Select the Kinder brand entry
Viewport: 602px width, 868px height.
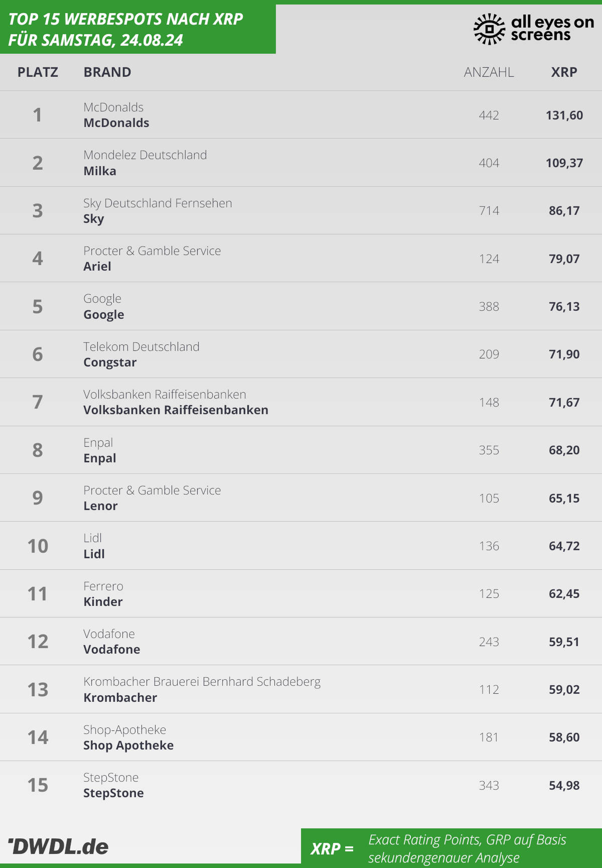pyautogui.click(x=103, y=602)
